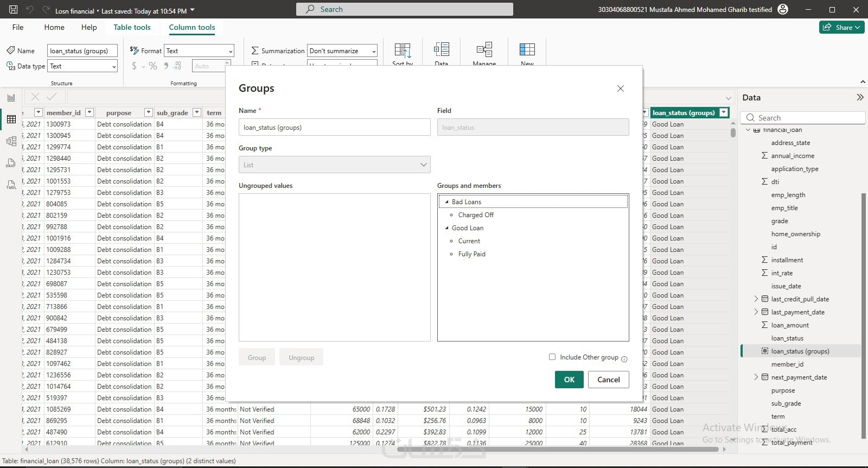This screenshot has height=468, width=868.
Task: Click the group Name input field
Action: 334,127
